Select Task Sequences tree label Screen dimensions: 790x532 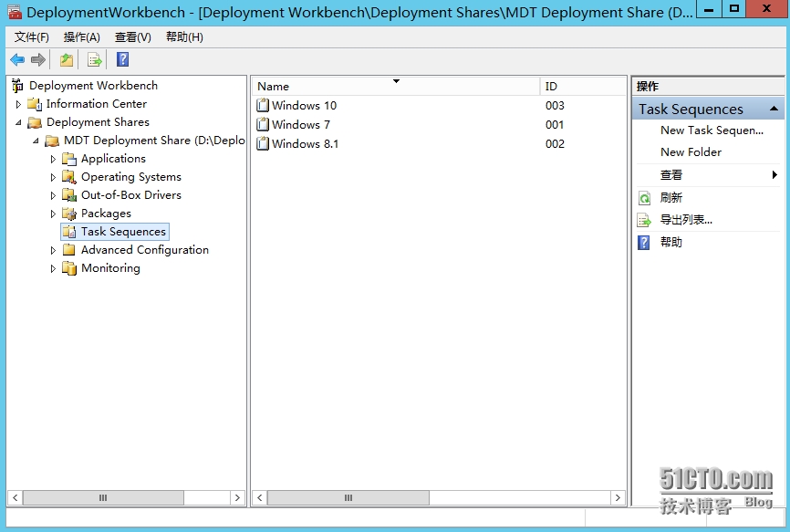tap(123, 232)
